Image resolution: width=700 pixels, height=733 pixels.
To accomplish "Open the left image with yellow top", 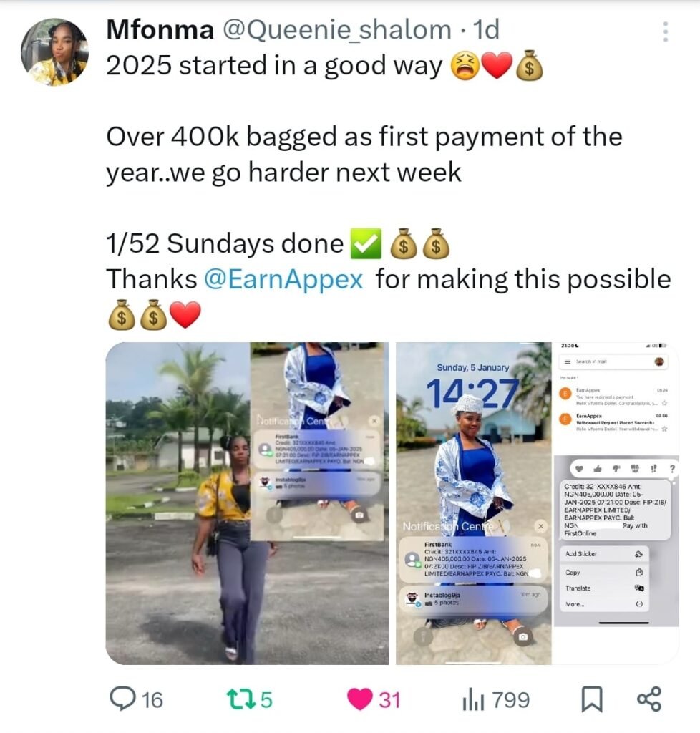I will (247, 503).
